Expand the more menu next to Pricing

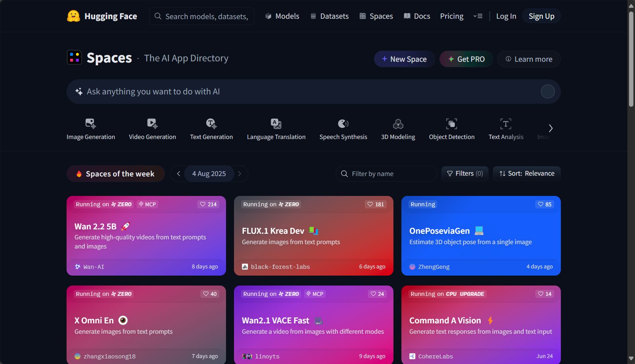point(478,16)
